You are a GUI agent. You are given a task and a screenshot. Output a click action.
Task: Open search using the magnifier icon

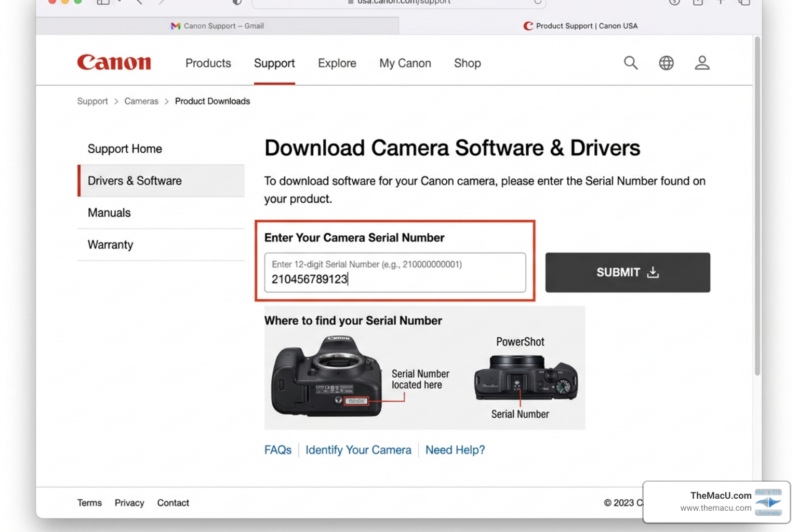point(631,62)
